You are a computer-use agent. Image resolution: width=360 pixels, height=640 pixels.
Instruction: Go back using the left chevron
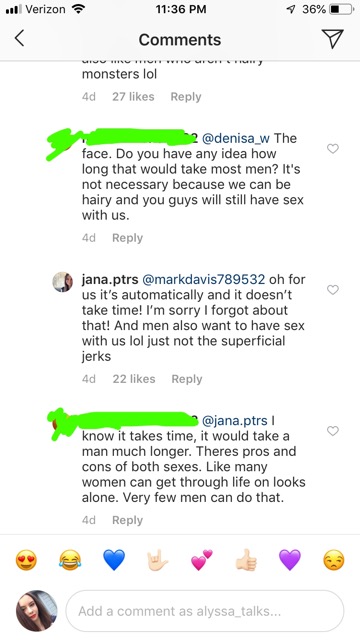[x=19, y=39]
